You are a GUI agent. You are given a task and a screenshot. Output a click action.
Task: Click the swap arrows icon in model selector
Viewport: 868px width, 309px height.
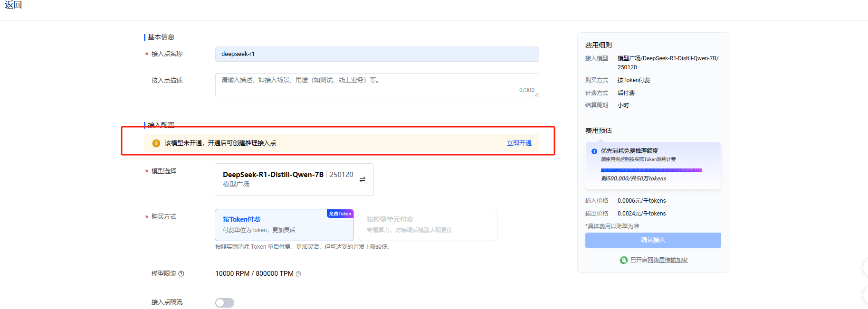(x=362, y=179)
